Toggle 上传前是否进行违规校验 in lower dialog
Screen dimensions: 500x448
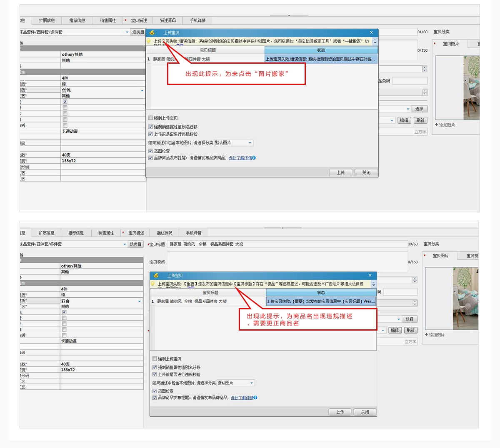point(155,374)
